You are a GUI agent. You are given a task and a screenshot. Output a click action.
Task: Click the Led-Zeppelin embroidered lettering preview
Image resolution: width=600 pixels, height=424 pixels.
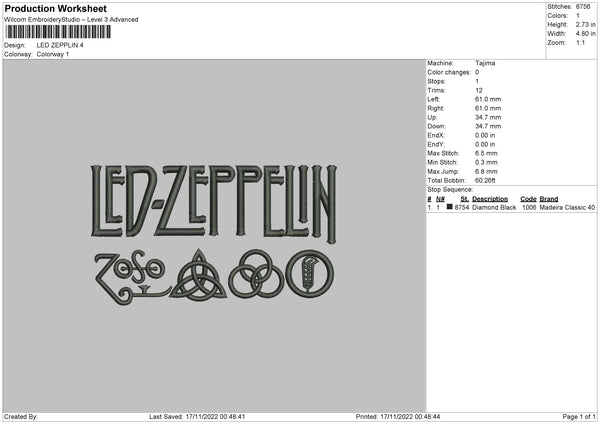coord(214,203)
